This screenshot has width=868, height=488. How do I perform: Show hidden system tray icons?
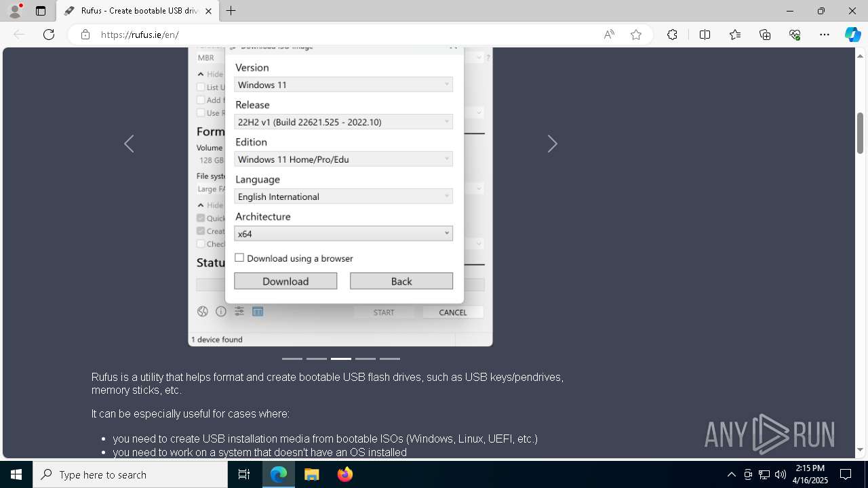pos(731,474)
